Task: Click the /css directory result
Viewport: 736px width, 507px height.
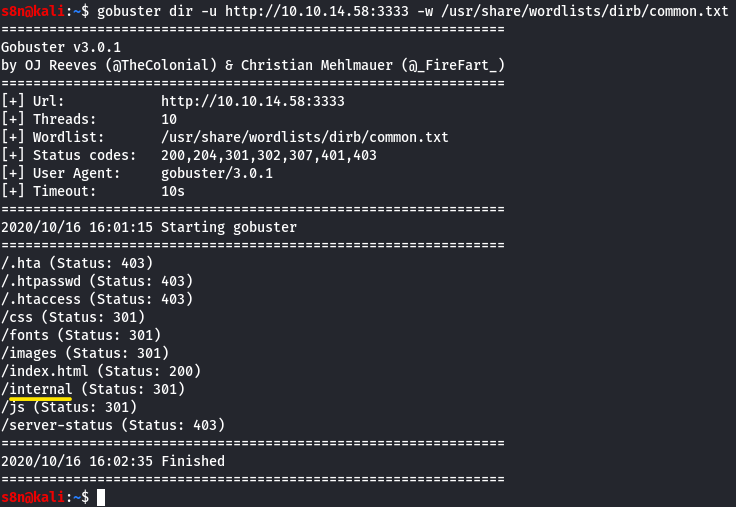Action: pyautogui.click(x=20, y=317)
